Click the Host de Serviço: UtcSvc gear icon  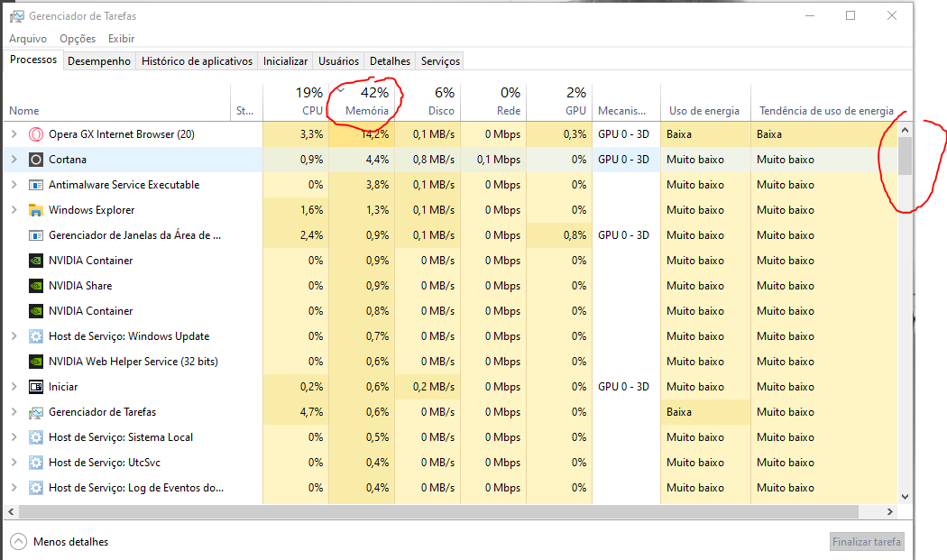36,463
